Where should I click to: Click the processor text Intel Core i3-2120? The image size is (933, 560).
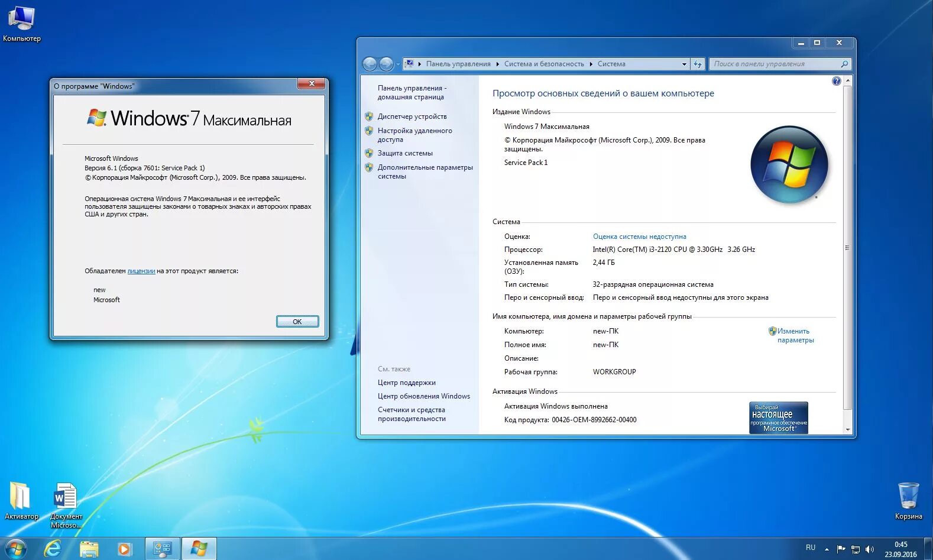pos(673,250)
